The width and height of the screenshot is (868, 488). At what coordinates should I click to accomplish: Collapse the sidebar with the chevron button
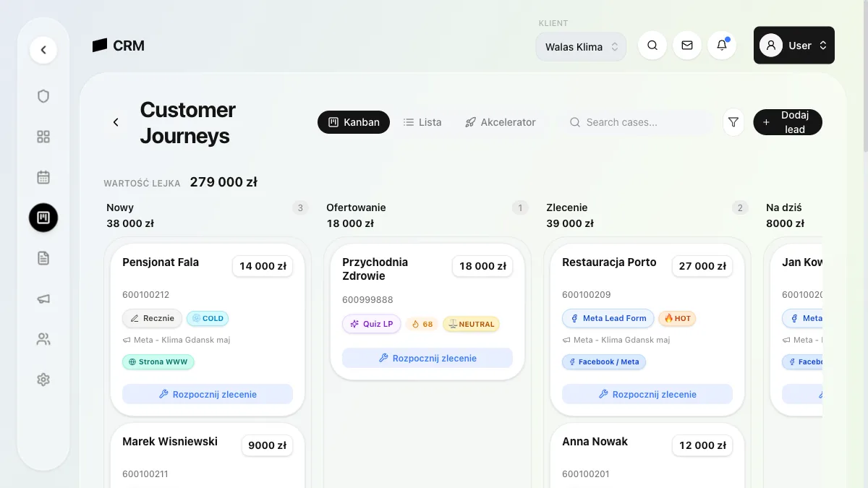43,50
